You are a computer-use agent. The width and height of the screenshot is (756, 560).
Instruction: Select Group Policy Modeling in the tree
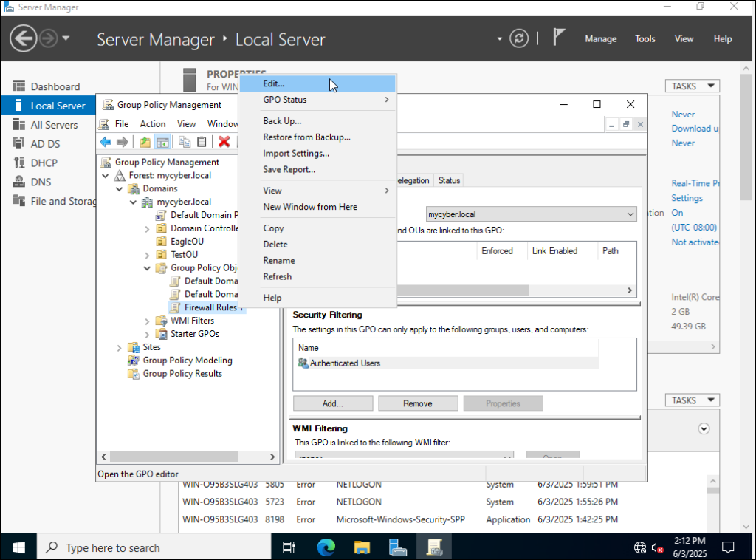point(187,361)
